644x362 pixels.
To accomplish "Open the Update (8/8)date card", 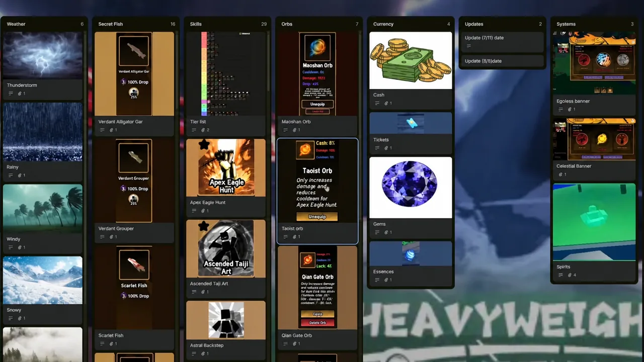I will [x=502, y=61].
